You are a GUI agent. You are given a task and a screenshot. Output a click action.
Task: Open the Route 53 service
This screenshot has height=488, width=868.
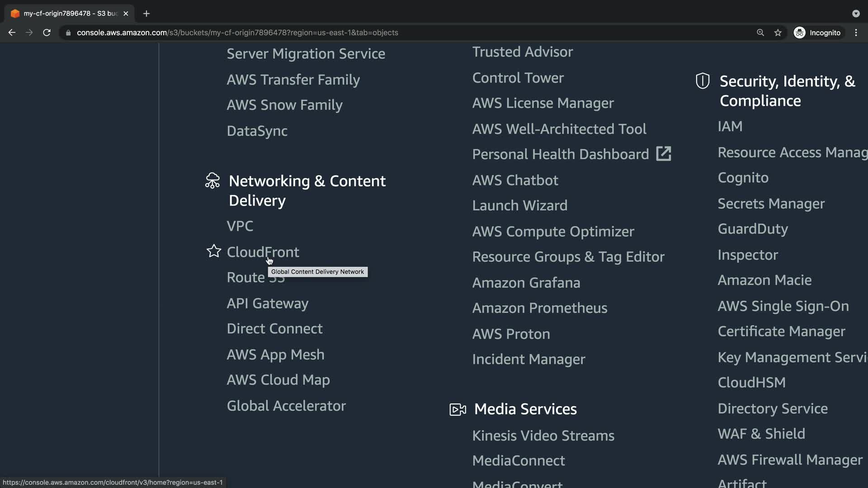[245, 277]
